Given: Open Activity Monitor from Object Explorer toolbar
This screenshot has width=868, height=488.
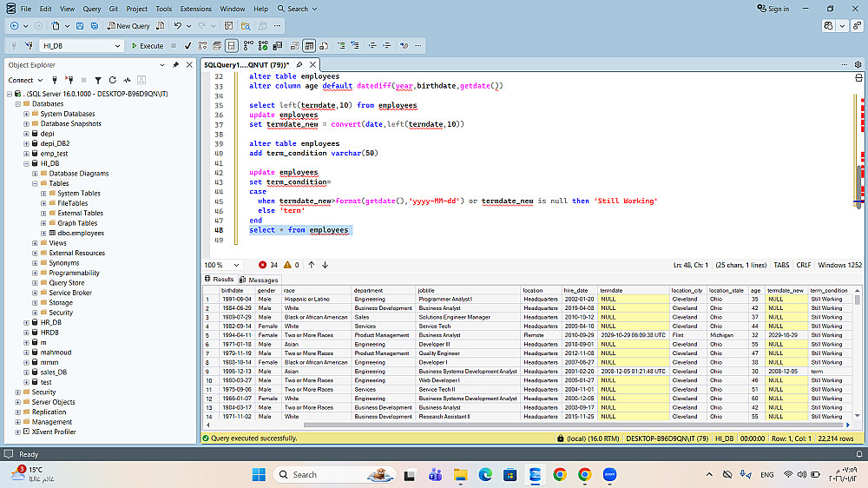Looking at the screenshot, I should pos(127,80).
